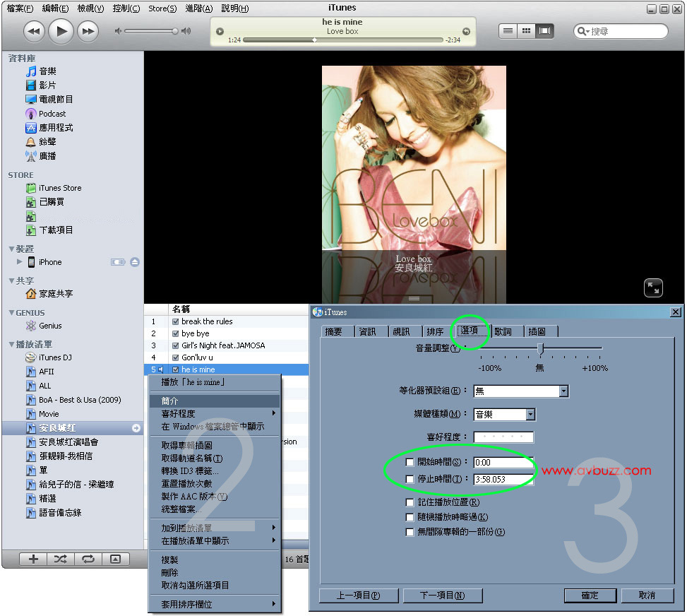
Task: Choose 重置播放次數 reset play count
Action: click(214, 484)
